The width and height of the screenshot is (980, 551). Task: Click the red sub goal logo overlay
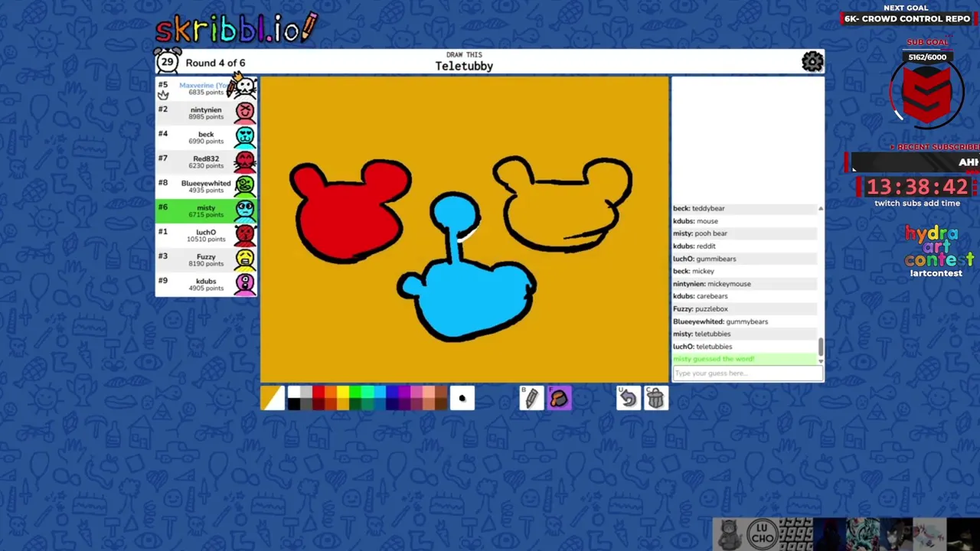click(927, 92)
